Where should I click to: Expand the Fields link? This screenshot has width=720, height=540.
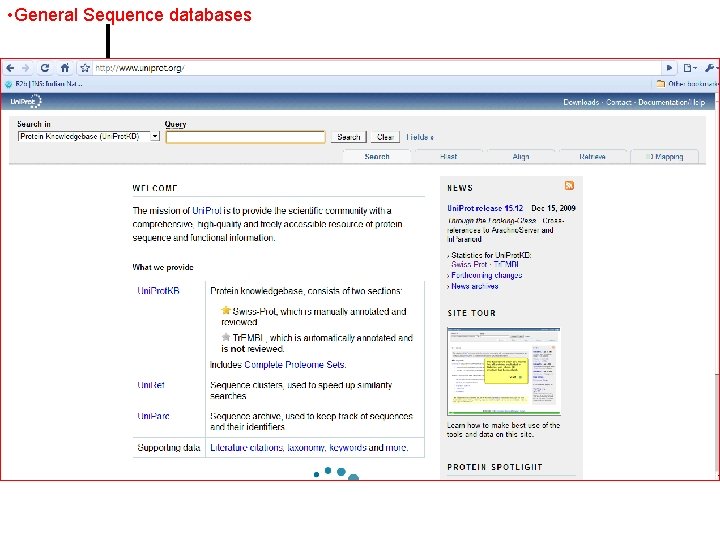click(419, 137)
